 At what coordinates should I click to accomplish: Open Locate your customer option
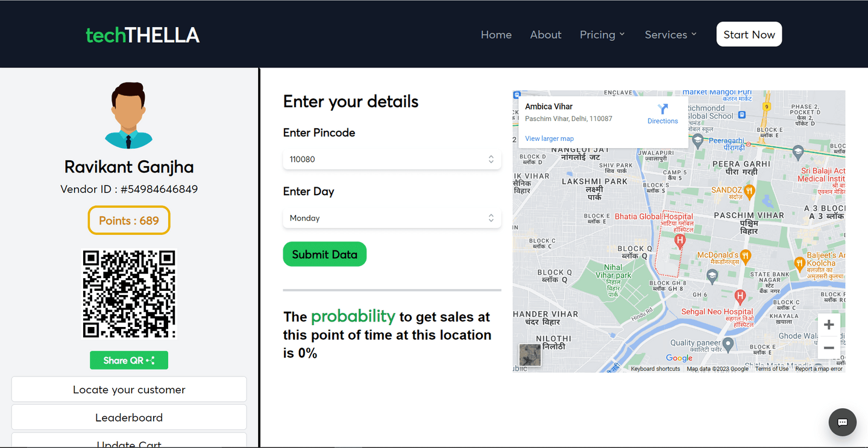pos(129,390)
